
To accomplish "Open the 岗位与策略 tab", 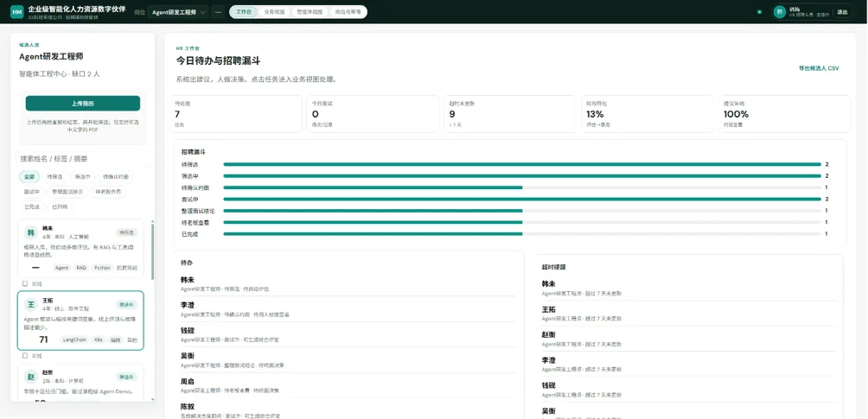I will point(347,11).
